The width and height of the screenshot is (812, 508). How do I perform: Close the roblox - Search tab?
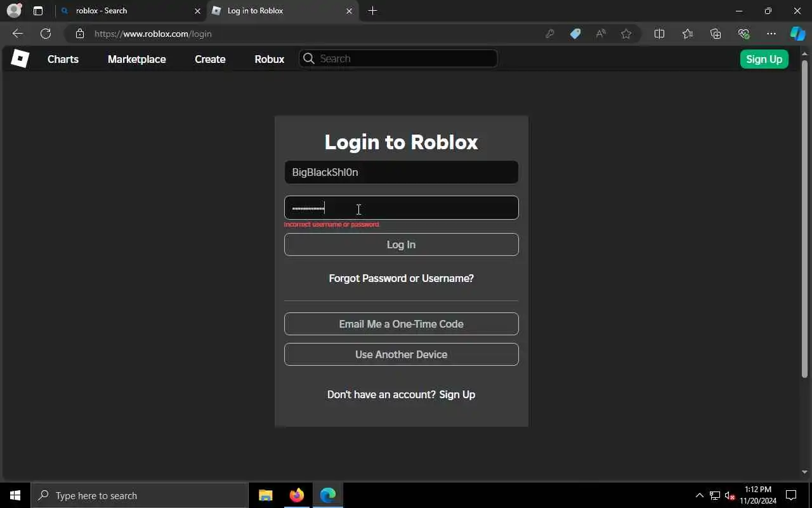[197, 11]
